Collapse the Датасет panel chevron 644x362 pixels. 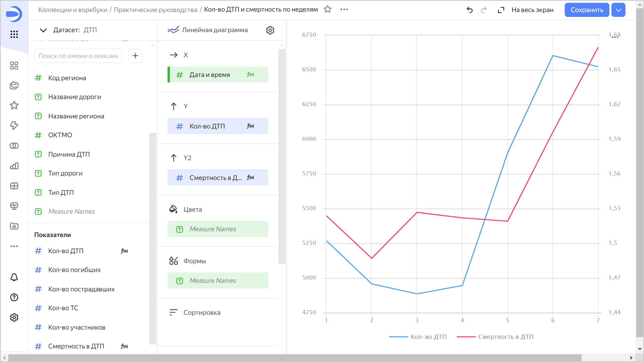click(43, 30)
